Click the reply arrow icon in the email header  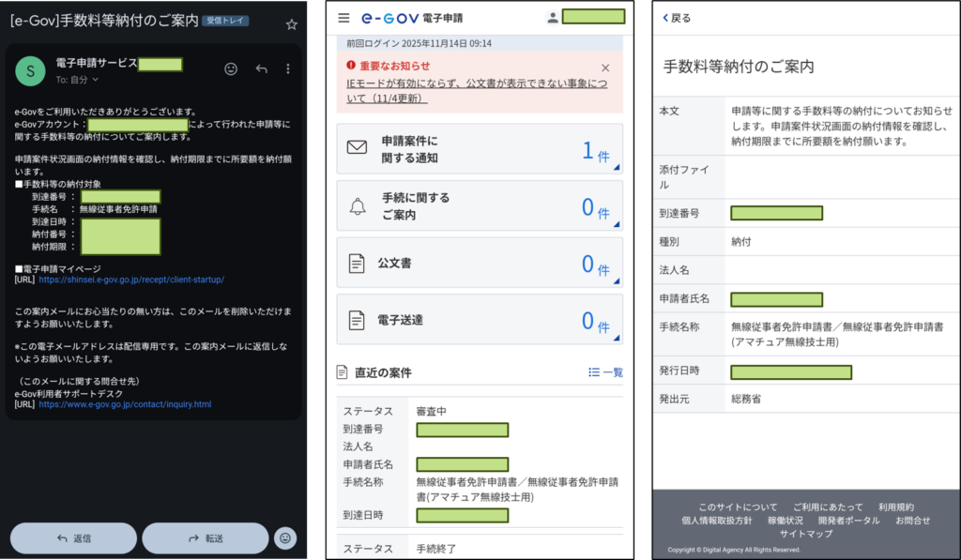[x=261, y=68]
